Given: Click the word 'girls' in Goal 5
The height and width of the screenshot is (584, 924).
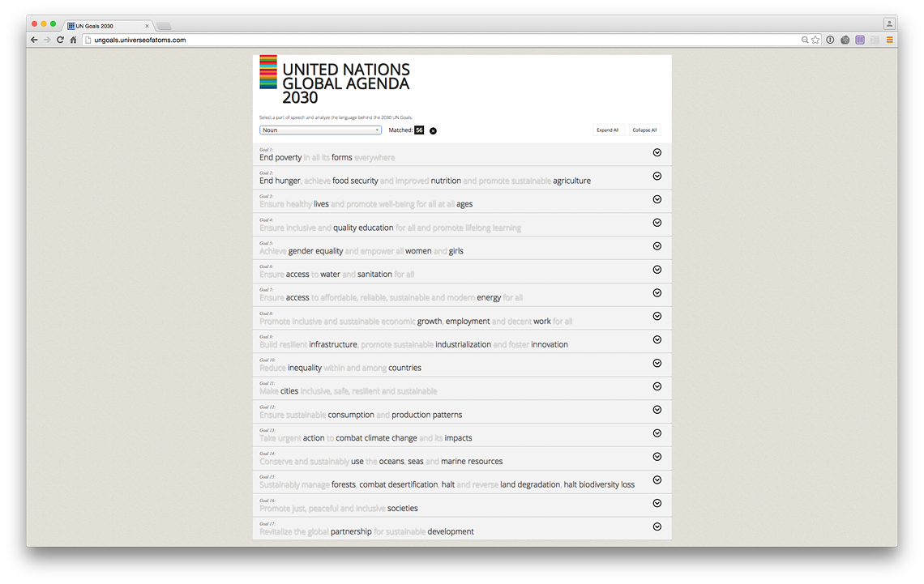Looking at the screenshot, I should 456,251.
